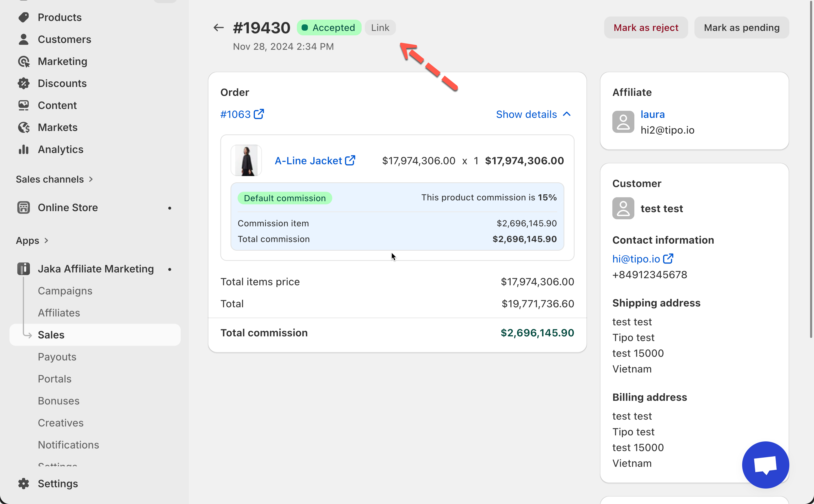The width and height of the screenshot is (814, 504).
Task: Open the Affiliates submenu item
Action: [59, 313]
